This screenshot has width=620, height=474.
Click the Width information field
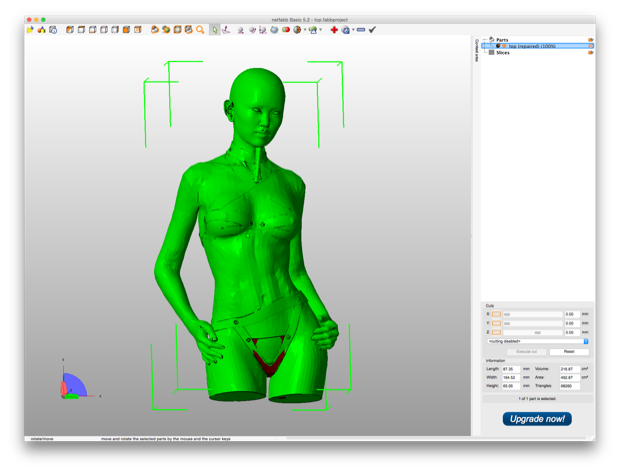point(511,378)
